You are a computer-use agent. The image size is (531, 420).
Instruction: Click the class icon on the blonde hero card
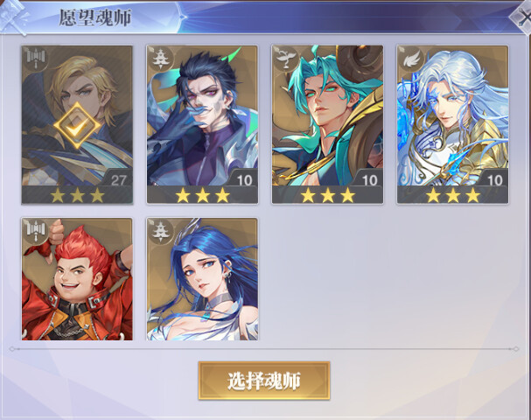pyautogui.click(x=35, y=59)
